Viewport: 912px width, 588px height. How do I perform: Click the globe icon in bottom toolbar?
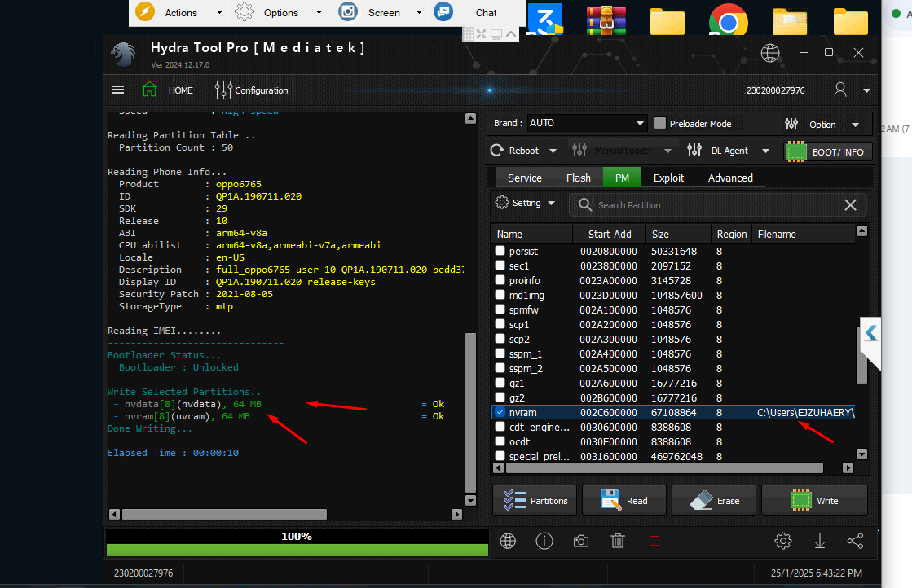pyautogui.click(x=508, y=541)
